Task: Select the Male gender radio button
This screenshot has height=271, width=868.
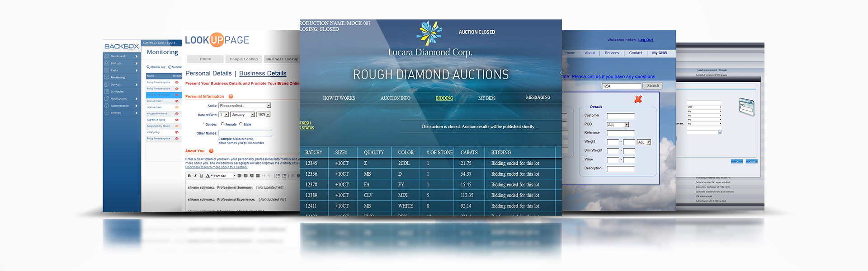Action: click(241, 124)
